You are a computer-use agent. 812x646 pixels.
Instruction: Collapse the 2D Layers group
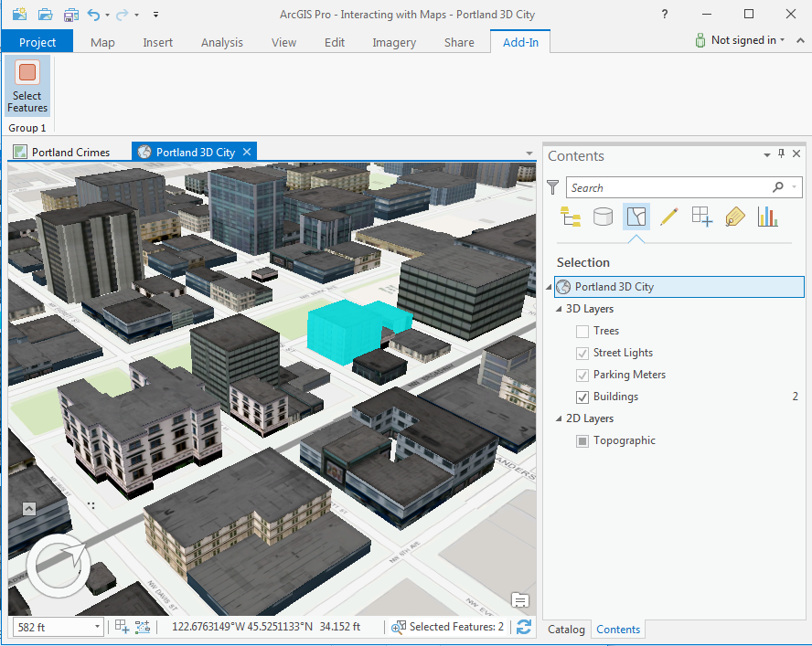559,418
